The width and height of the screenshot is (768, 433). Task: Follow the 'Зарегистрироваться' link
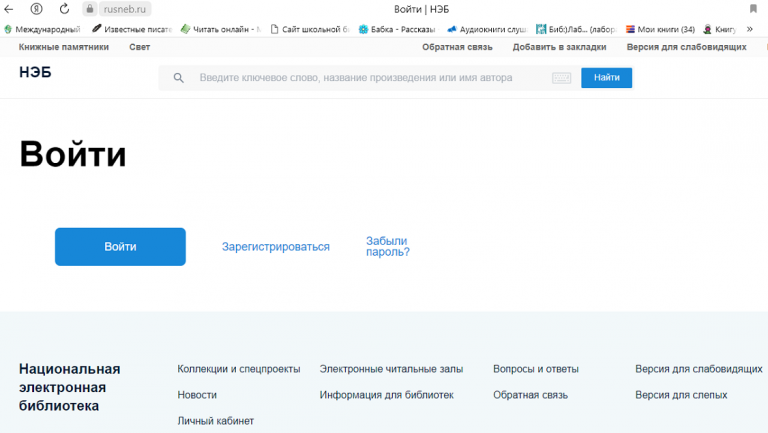(x=275, y=247)
